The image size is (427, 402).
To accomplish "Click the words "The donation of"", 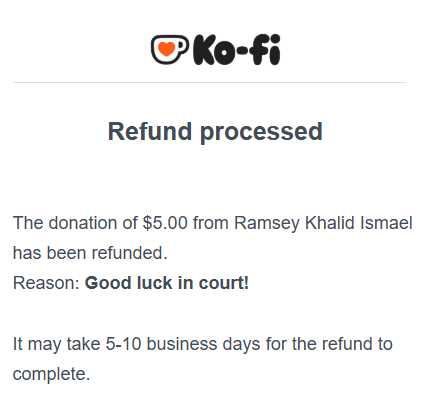I will pos(75,223).
